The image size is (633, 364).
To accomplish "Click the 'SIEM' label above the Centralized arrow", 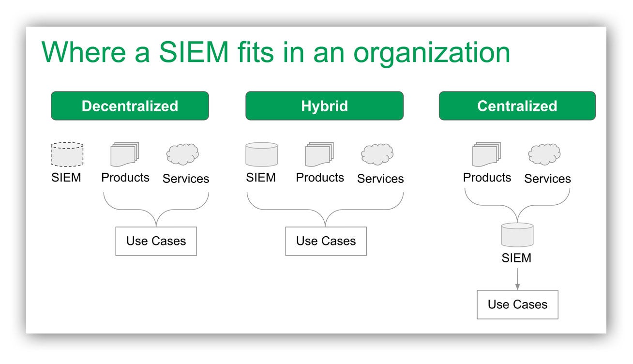I will (516, 258).
